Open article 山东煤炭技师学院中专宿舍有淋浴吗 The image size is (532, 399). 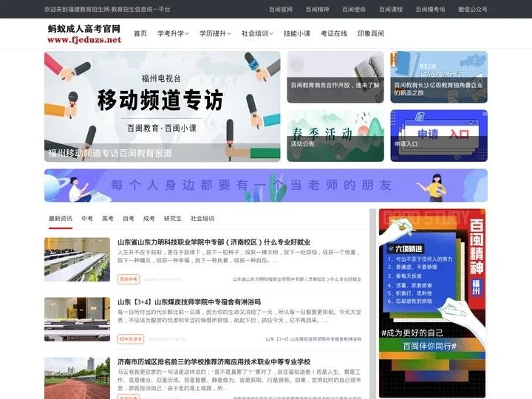pos(189,302)
